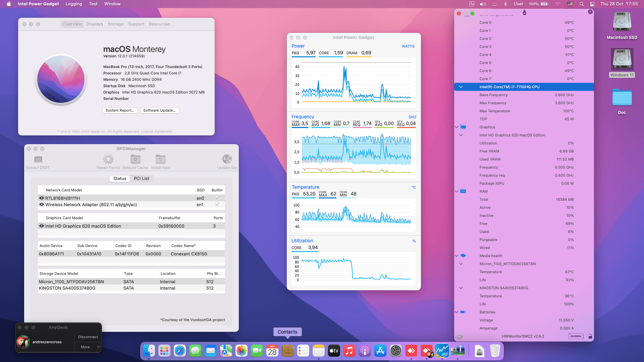Open the Logging menu
The image size is (644, 362).
coord(74,4)
